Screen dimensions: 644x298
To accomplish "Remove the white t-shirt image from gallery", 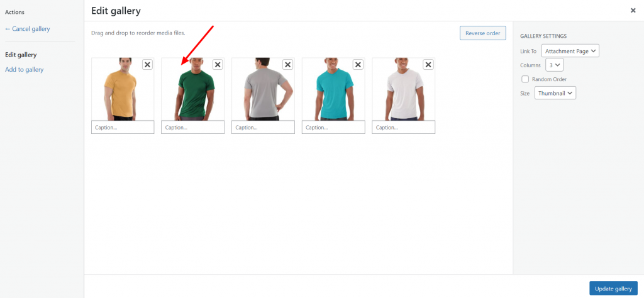I will (x=428, y=65).
